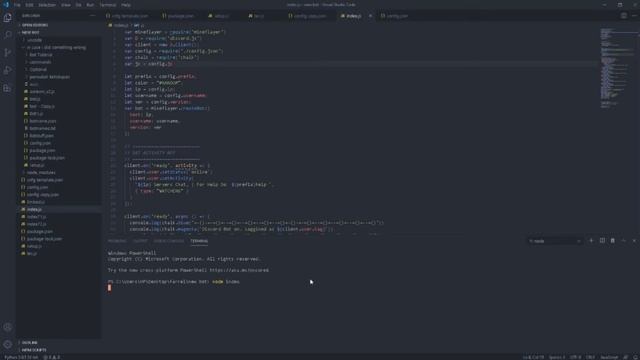Close the index.js editor tab

point(370,16)
